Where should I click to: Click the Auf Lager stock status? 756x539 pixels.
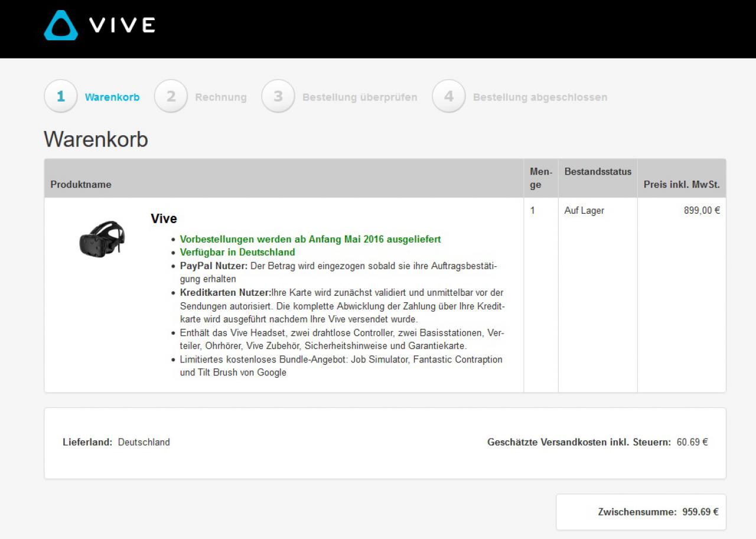click(584, 210)
